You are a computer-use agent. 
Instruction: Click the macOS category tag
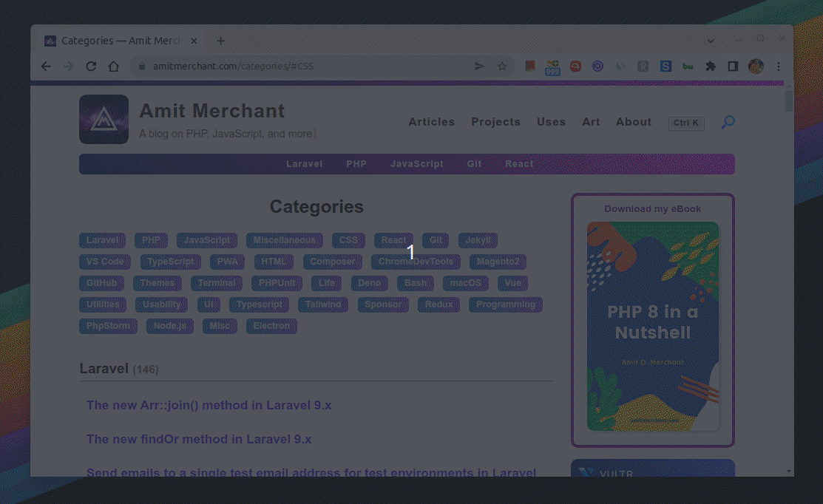(466, 283)
